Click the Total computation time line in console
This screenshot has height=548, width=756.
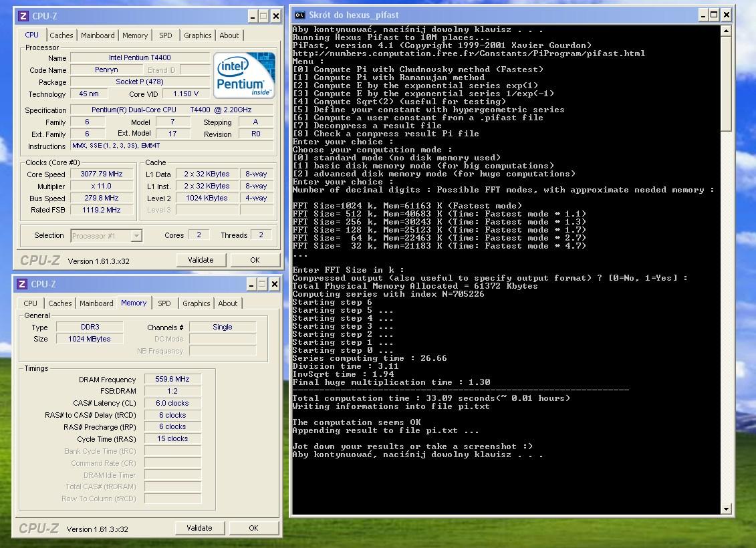(x=431, y=398)
